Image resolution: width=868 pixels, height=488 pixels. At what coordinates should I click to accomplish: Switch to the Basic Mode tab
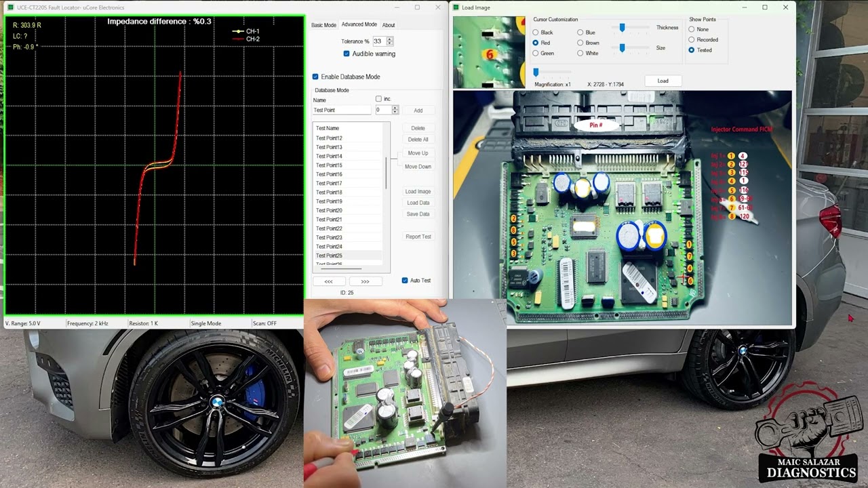click(x=323, y=25)
